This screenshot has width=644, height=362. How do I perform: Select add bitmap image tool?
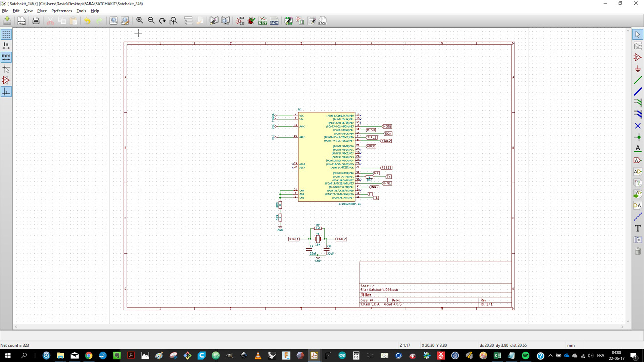tap(638, 240)
